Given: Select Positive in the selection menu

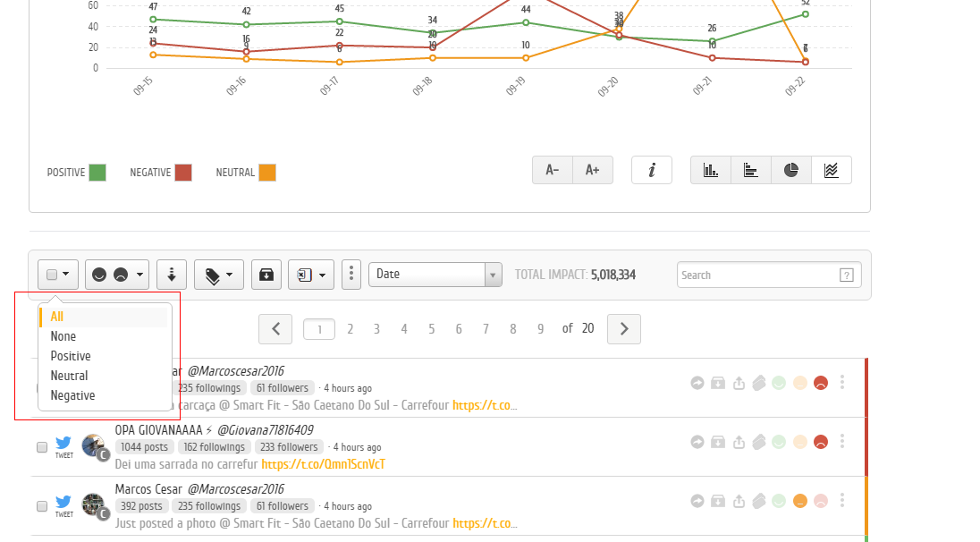Looking at the screenshot, I should pos(71,356).
